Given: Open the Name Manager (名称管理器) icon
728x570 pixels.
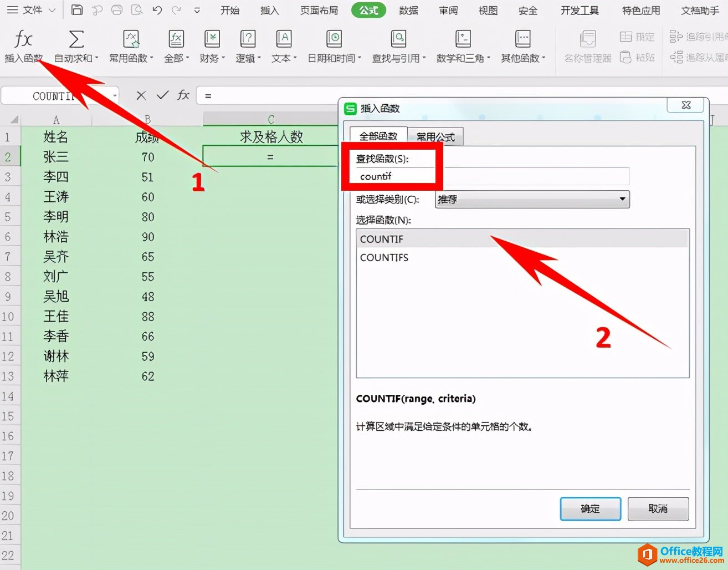Looking at the screenshot, I should [588, 39].
